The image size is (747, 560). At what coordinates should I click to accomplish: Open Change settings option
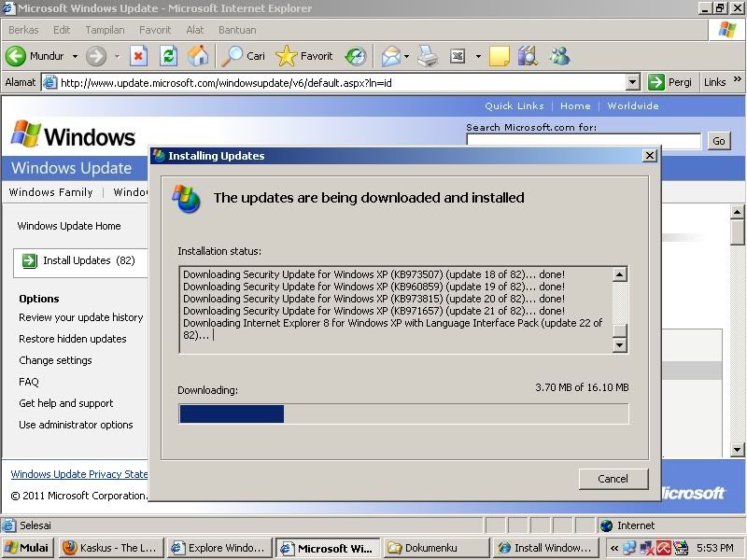click(x=55, y=360)
